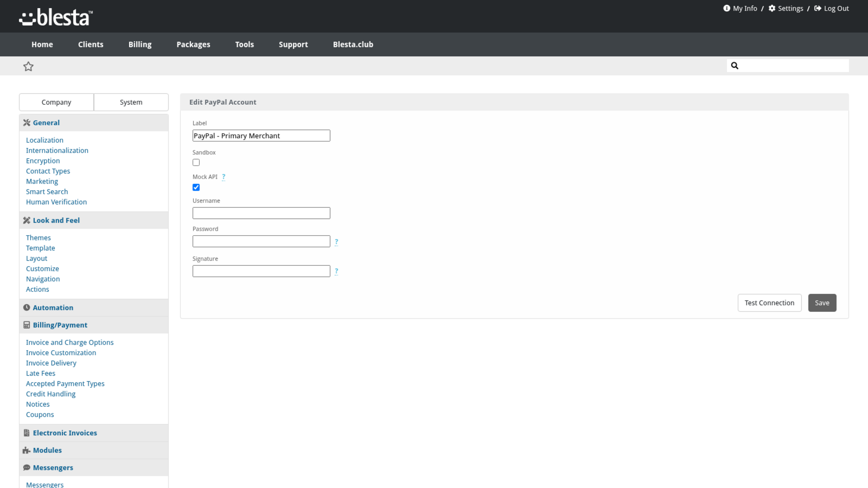Open Smart Search settings
The image size is (868, 488).
(47, 192)
